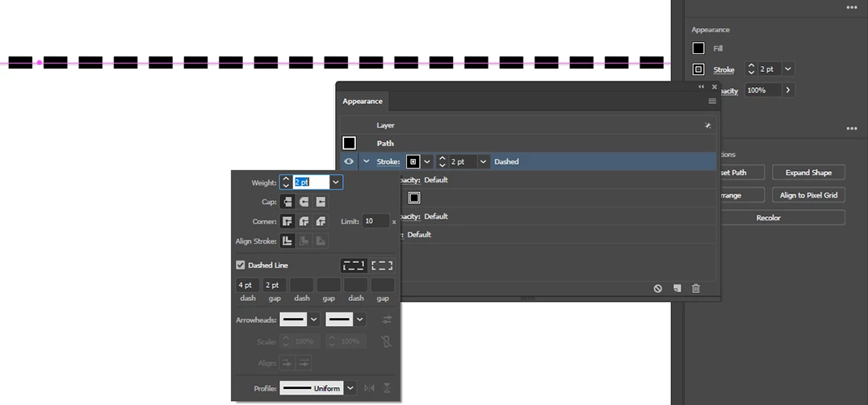The image size is (868, 405).
Task: Open the Appearance panel flyout menu
Action: [712, 102]
